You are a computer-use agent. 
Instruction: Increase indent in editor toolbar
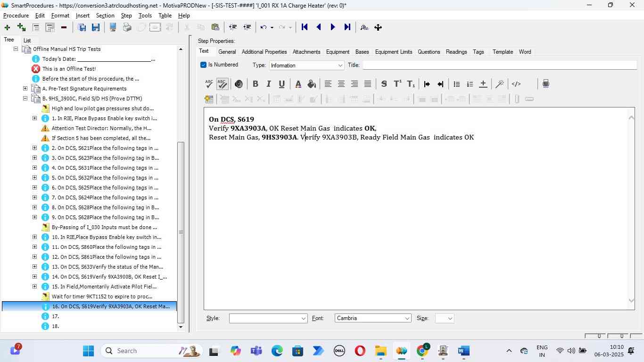tap(427, 84)
